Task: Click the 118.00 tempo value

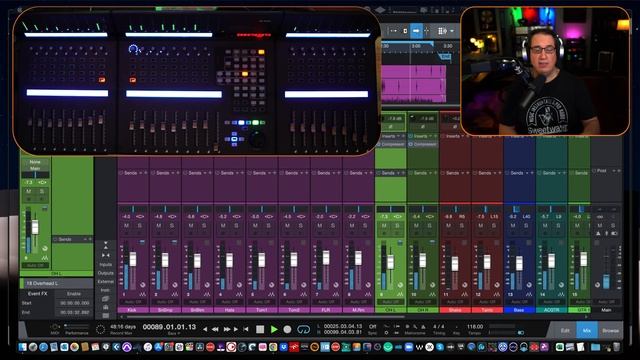Action: pyautogui.click(x=475, y=327)
